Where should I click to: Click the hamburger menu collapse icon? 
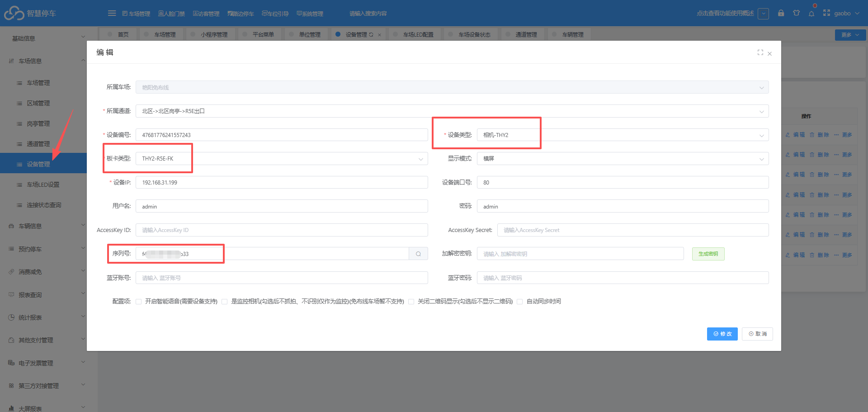click(112, 13)
